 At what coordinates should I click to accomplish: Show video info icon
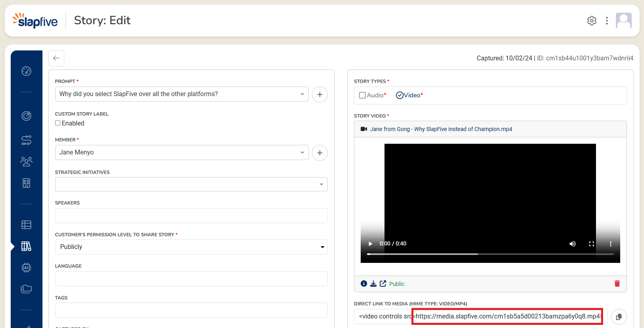click(x=364, y=284)
